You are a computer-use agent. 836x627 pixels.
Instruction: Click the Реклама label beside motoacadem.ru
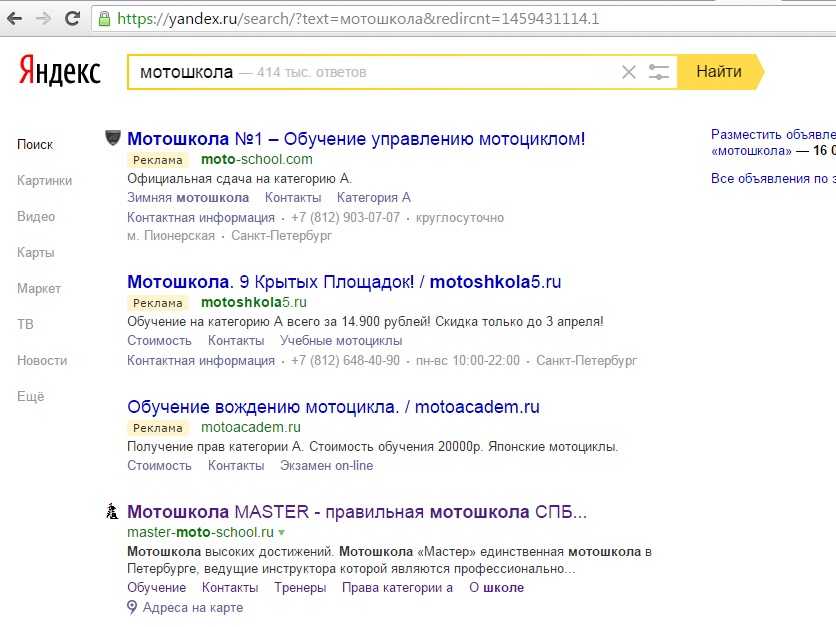point(158,428)
